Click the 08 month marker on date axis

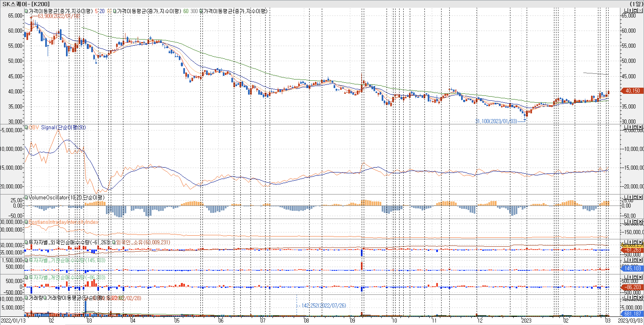pos(306,321)
